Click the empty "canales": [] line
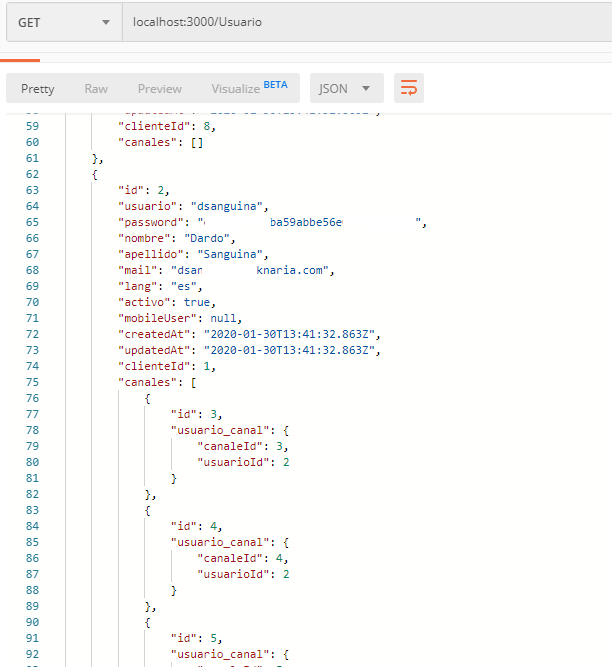612x670 pixels. coord(162,142)
